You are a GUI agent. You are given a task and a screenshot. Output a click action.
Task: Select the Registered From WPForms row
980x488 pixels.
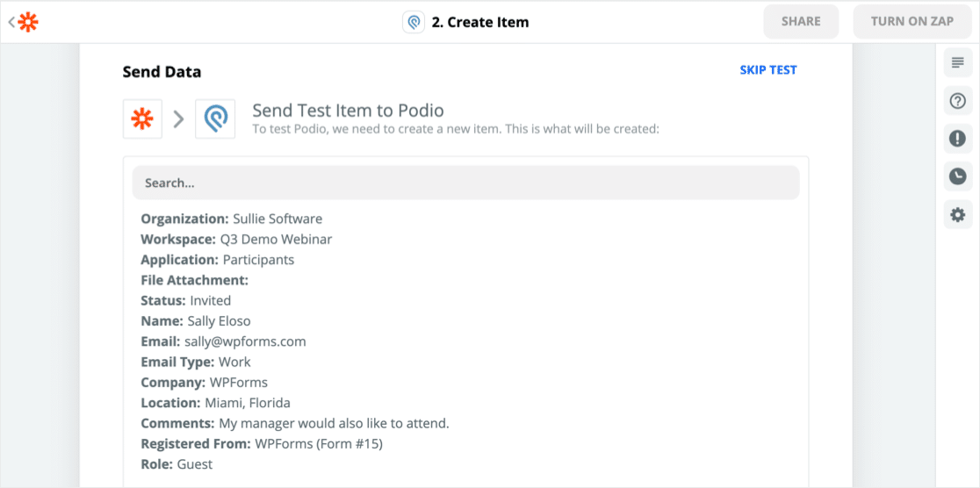pyautogui.click(x=262, y=444)
